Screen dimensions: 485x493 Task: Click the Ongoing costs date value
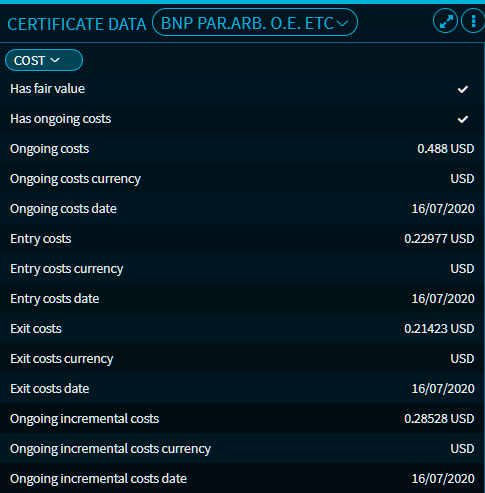[443, 209]
